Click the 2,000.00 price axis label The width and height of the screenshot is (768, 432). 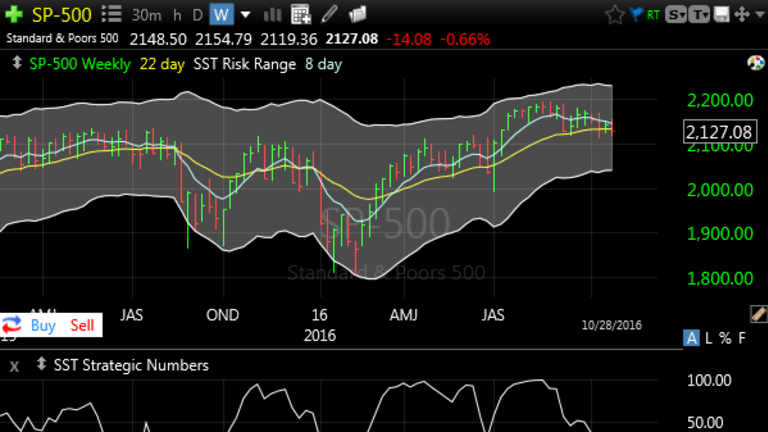[x=720, y=190]
